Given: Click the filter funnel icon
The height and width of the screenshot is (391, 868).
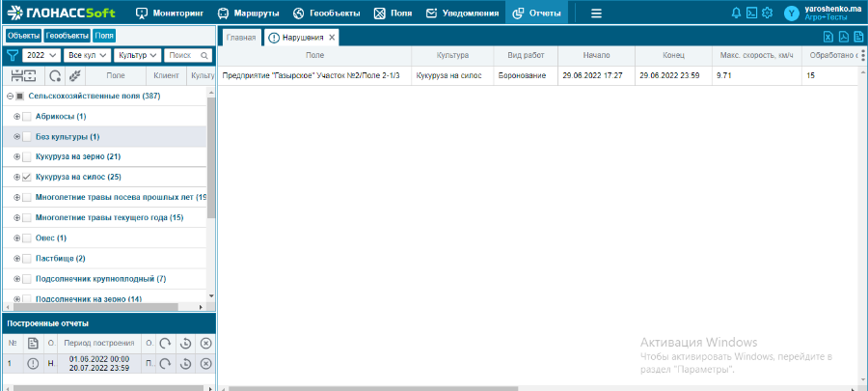Looking at the screenshot, I should pos(12,56).
